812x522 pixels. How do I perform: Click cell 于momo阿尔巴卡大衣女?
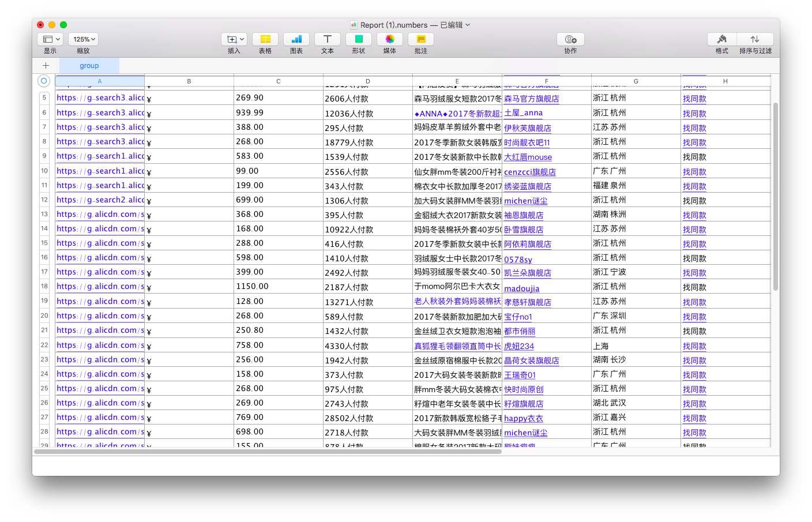tap(457, 287)
